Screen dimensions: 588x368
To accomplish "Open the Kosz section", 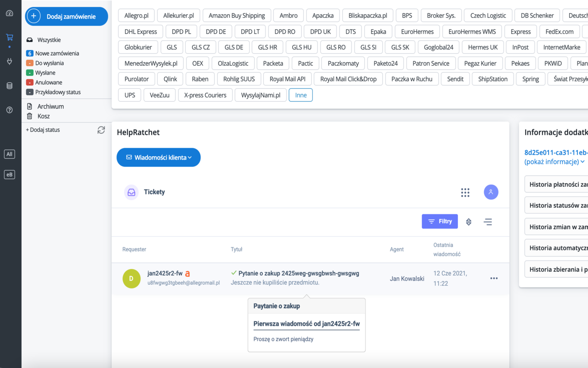I will [x=44, y=116].
